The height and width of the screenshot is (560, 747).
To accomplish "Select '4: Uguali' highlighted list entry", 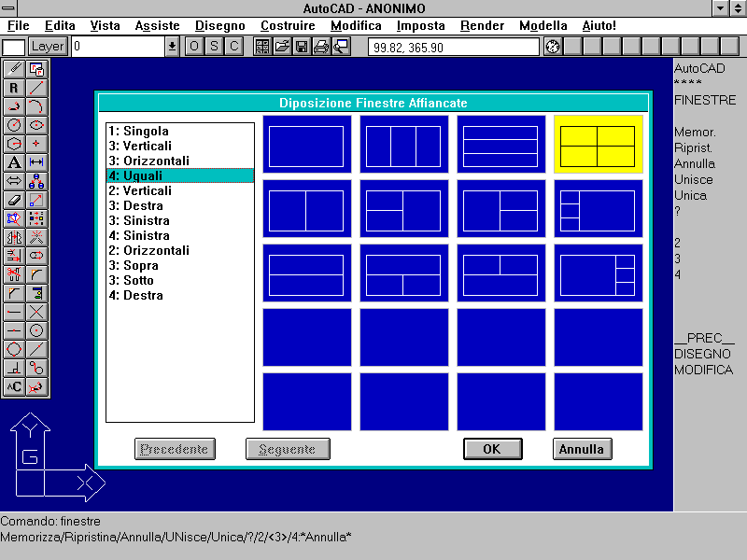I will [180, 175].
